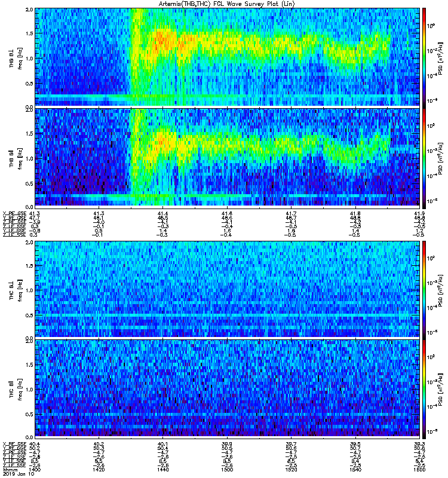Click the PSD [nT²/Hz] label of top panel
The width and height of the screenshot is (448, 478).
(x=441, y=58)
